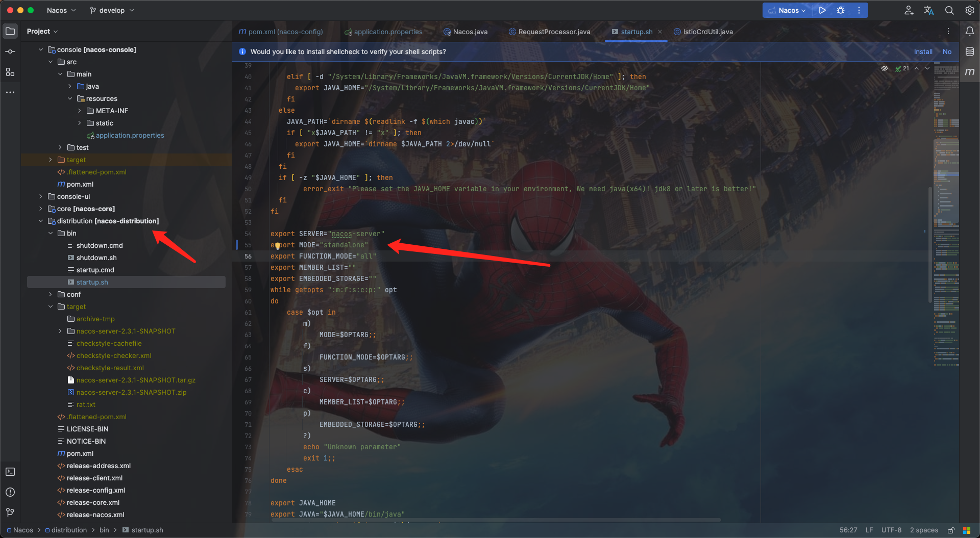The height and width of the screenshot is (538, 980).
Task: Click the editor horizontal scrollbar
Action: (x=495, y=520)
